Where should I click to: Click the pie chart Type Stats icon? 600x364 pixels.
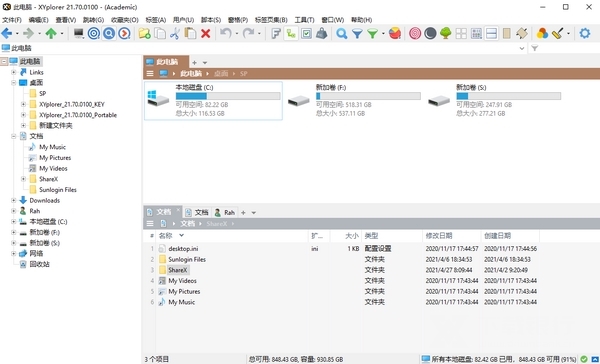395,34
